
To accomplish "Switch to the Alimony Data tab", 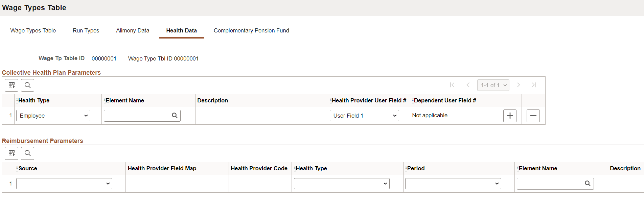I will coord(133,30).
